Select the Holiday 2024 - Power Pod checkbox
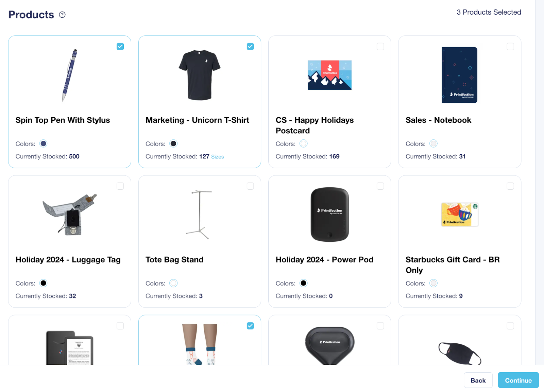This screenshot has height=392, width=544. (x=380, y=186)
